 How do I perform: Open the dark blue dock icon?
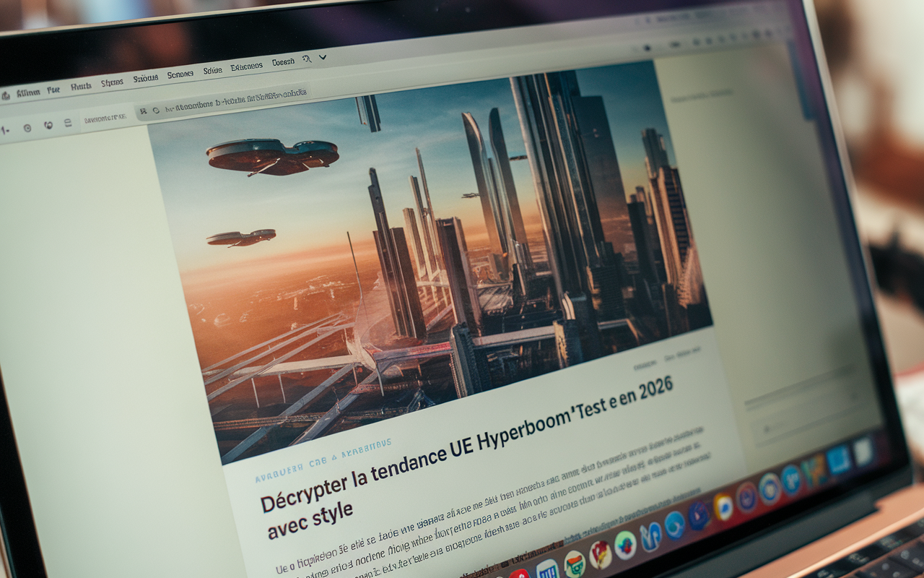699,515
